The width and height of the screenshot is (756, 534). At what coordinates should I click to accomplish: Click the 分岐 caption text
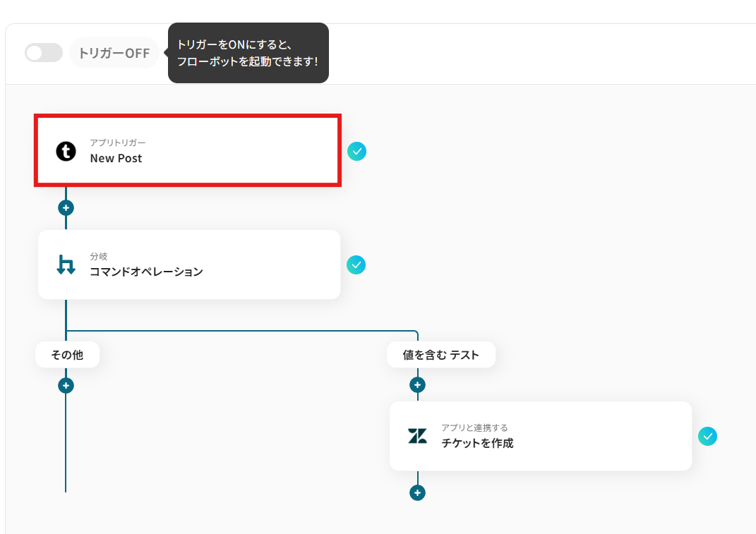[99, 256]
